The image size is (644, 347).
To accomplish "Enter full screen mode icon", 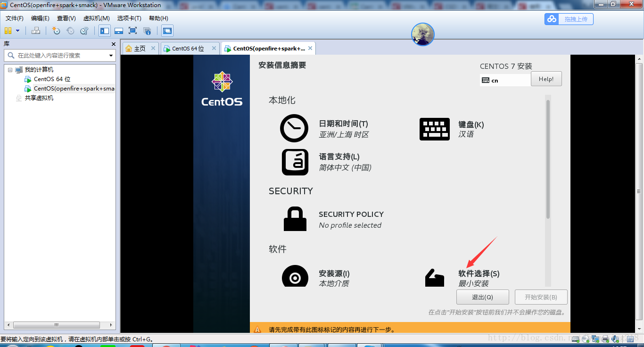I will 132,31.
